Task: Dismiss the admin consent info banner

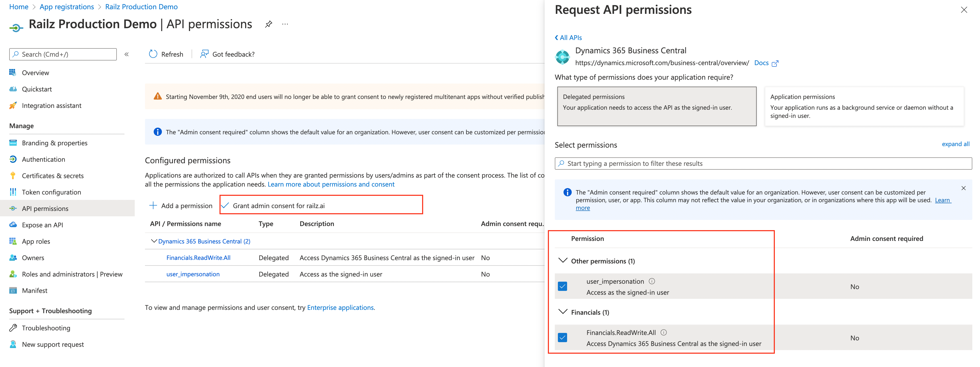Action: tap(963, 188)
